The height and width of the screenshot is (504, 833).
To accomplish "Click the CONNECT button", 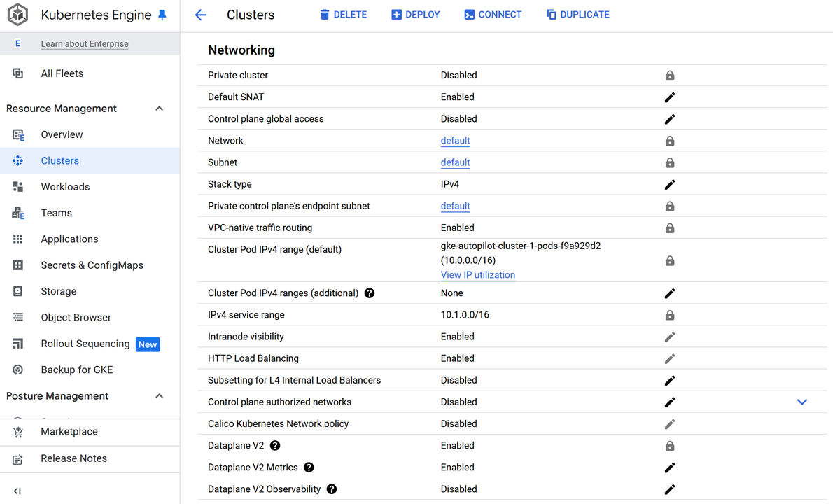I will [x=493, y=15].
